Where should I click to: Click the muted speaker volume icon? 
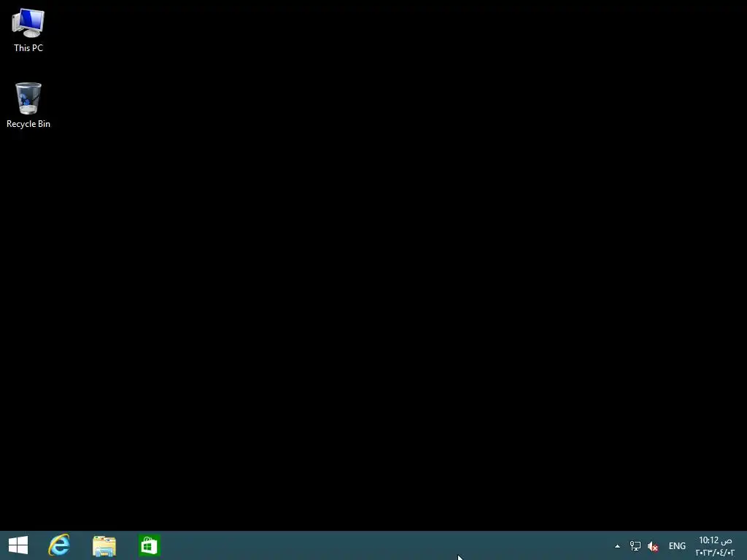click(x=653, y=546)
